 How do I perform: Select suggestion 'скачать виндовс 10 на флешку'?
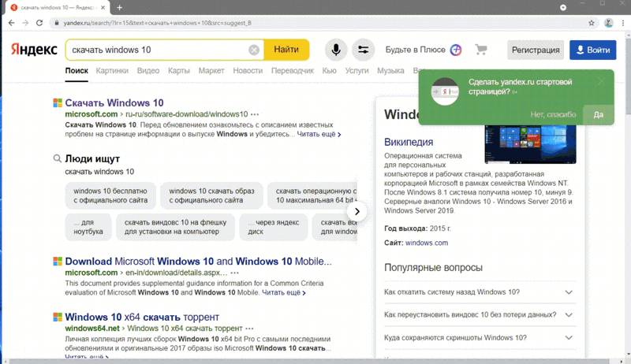coord(175,227)
